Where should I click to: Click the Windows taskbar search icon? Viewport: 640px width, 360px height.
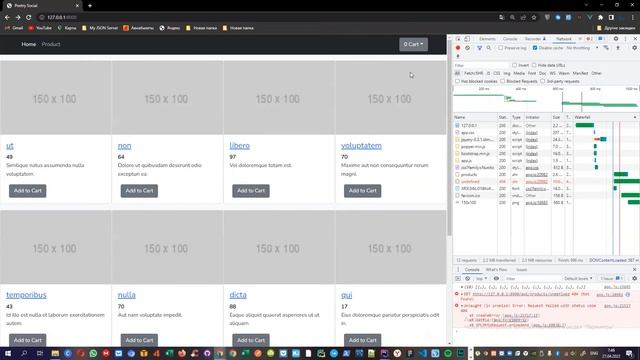pyautogui.click(x=24, y=353)
